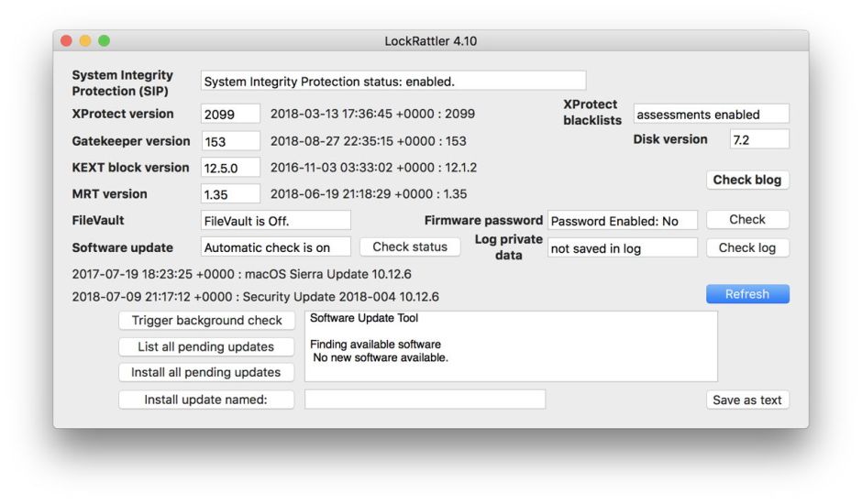
Task: Click the Check log button
Action: click(746, 247)
